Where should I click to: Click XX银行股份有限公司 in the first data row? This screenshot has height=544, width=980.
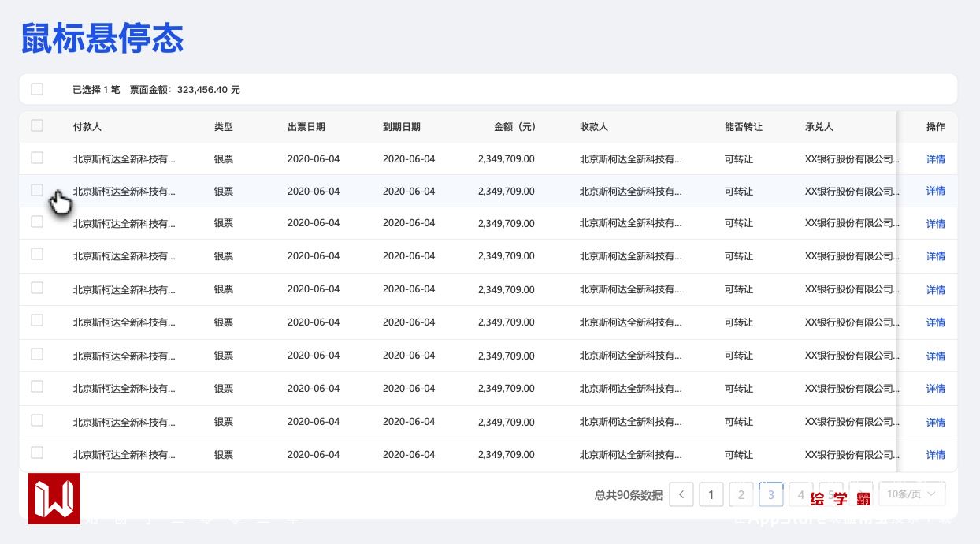tap(852, 159)
